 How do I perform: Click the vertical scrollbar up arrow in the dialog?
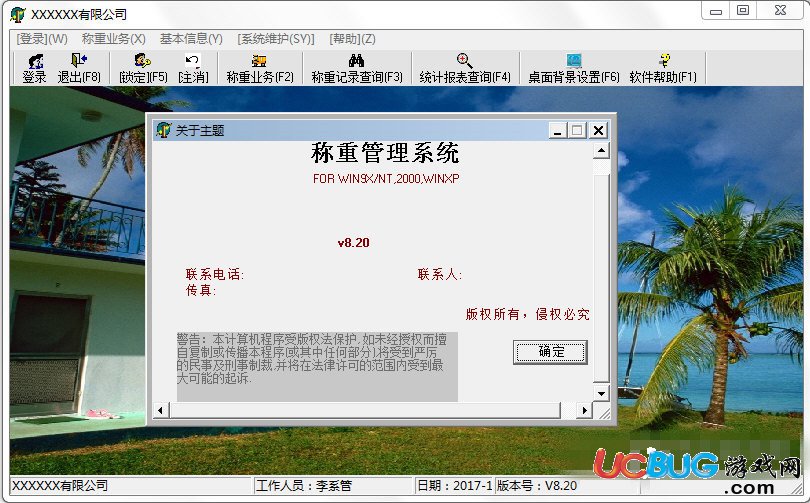click(601, 151)
